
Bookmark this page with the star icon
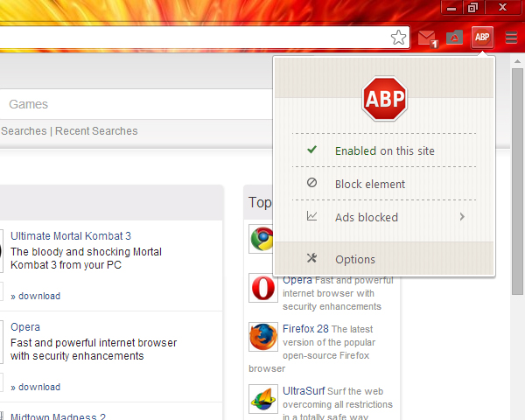[x=398, y=37]
